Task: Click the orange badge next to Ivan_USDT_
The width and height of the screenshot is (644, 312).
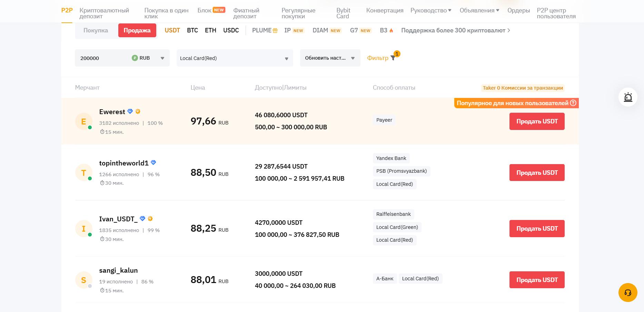Action: coord(150,219)
